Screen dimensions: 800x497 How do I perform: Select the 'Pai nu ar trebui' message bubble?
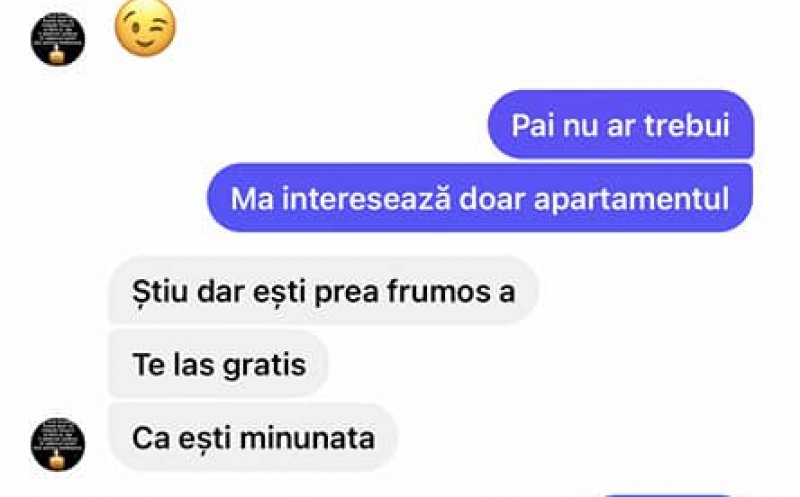pos(620,125)
